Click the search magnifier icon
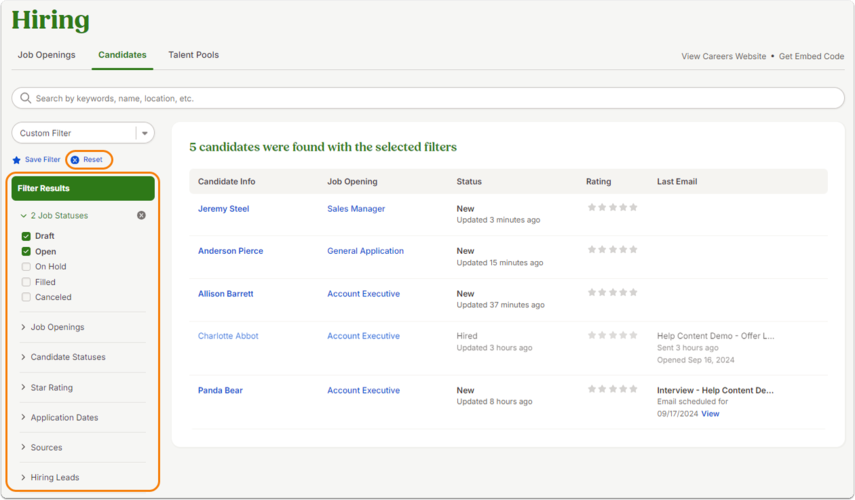Image resolution: width=855 pixels, height=500 pixels. click(25, 98)
